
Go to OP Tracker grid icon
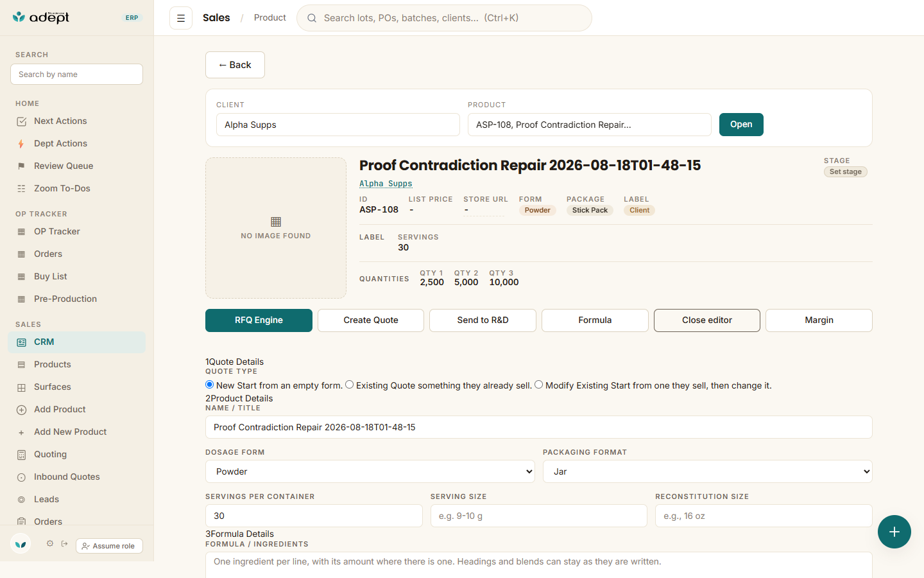pyautogui.click(x=21, y=232)
